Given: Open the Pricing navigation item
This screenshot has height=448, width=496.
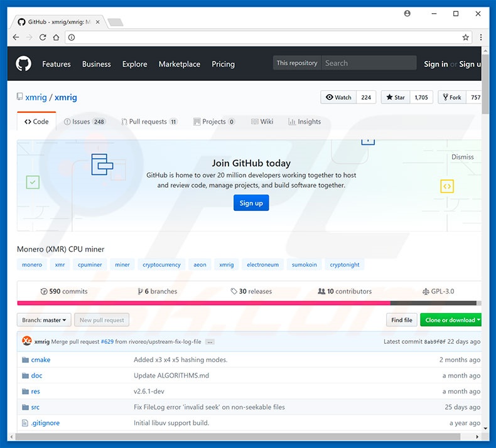Looking at the screenshot, I should pos(223,64).
